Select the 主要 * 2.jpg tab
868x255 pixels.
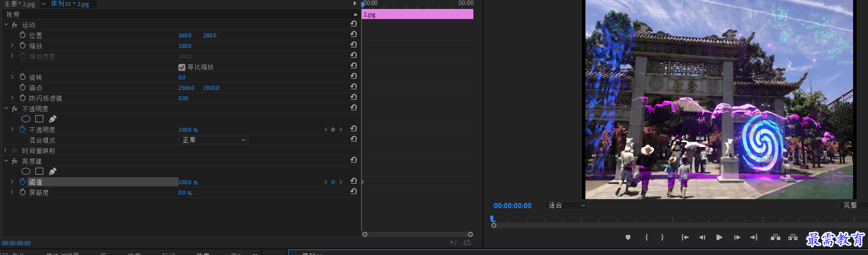[19, 4]
